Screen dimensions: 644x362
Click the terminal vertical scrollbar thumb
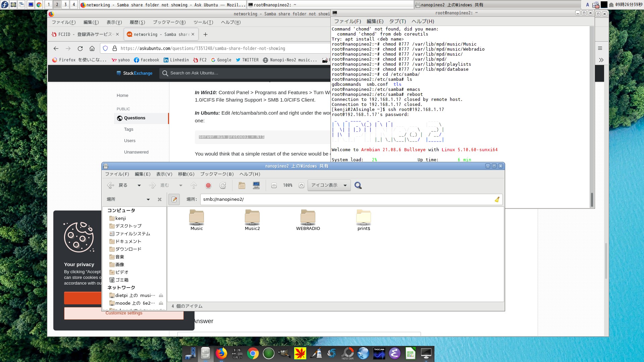[x=592, y=200]
